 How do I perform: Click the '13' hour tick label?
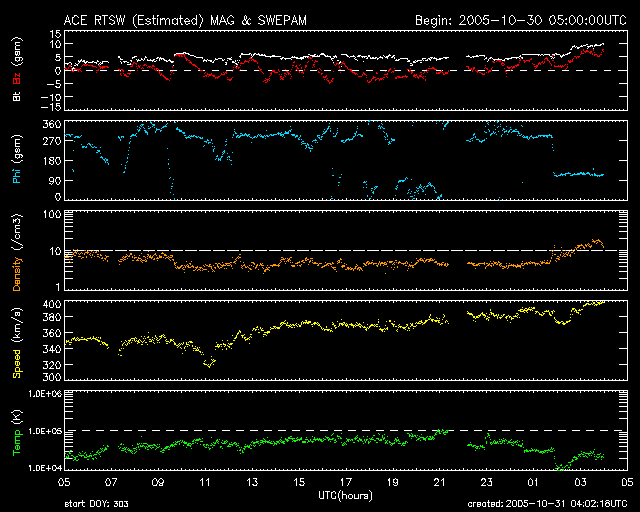click(x=252, y=482)
